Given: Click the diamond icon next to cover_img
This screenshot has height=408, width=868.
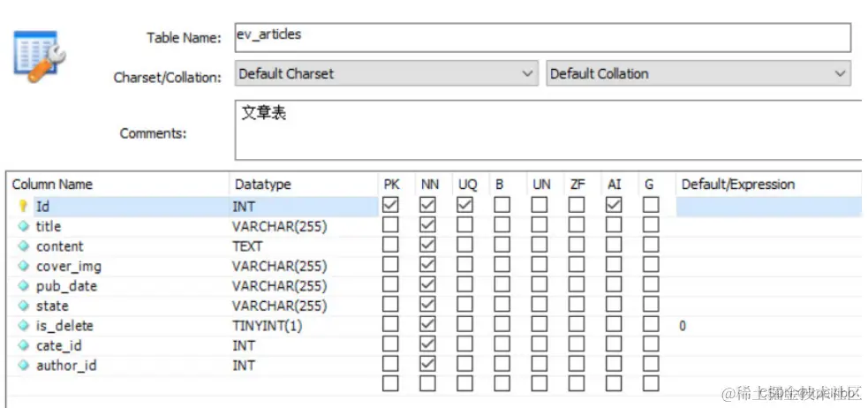Looking at the screenshot, I should click(23, 266).
